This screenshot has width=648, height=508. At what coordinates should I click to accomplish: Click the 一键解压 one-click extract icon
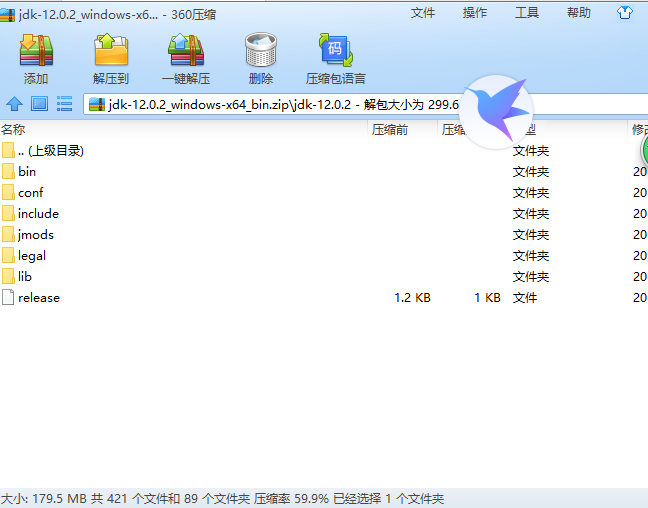pyautogui.click(x=186, y=50)
